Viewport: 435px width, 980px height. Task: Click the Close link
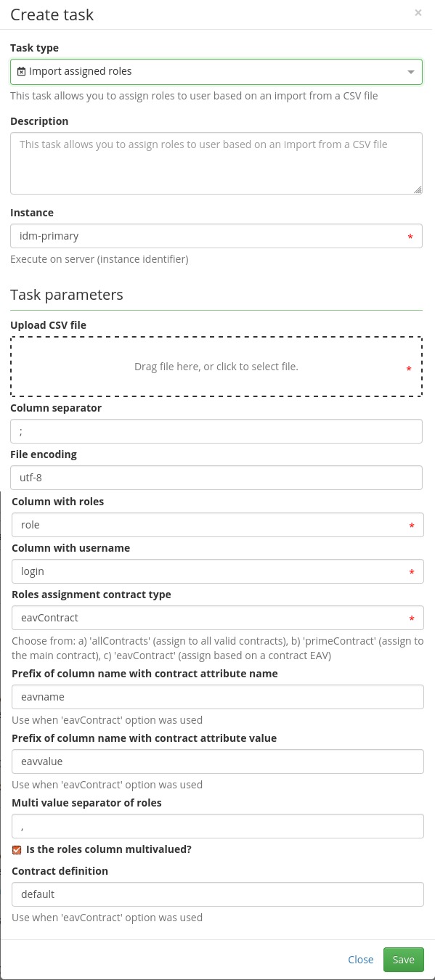[361, 960]
